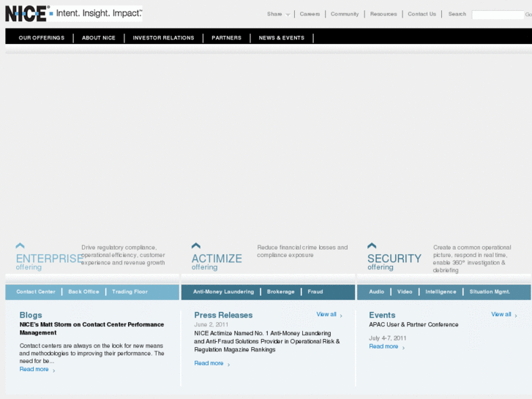The height and width of the screenshot is (399, 532).
Task: Open the NICE Actimize Named No. 1 press release
Action: coord(267,341)
